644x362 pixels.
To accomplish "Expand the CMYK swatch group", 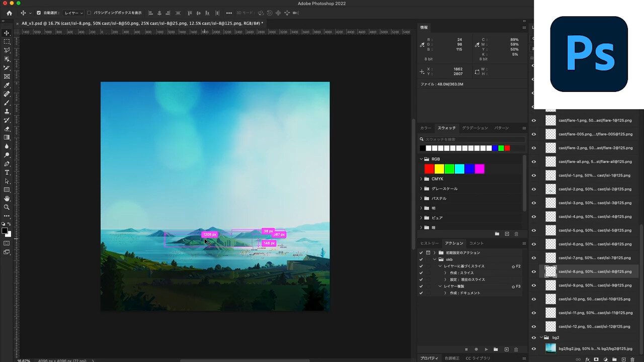I will tap(421, 179).
